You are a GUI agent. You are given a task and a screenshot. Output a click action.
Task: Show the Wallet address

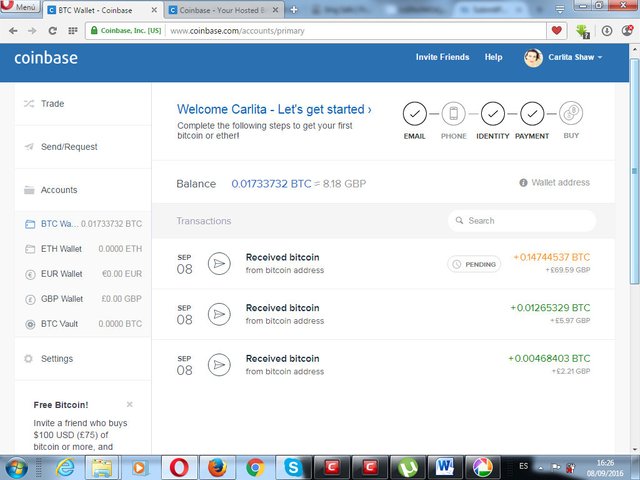[554, 182]
